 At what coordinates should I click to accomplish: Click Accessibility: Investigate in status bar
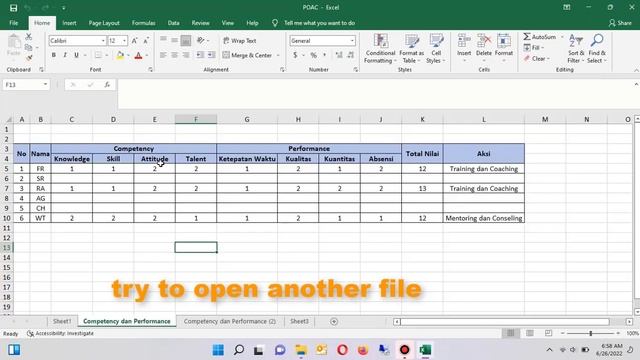(x=60, y=333)
